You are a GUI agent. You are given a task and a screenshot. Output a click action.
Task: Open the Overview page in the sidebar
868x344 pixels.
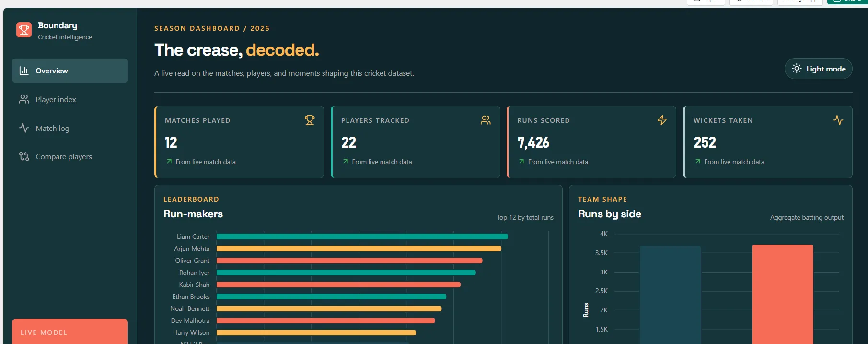click(70, 71)
